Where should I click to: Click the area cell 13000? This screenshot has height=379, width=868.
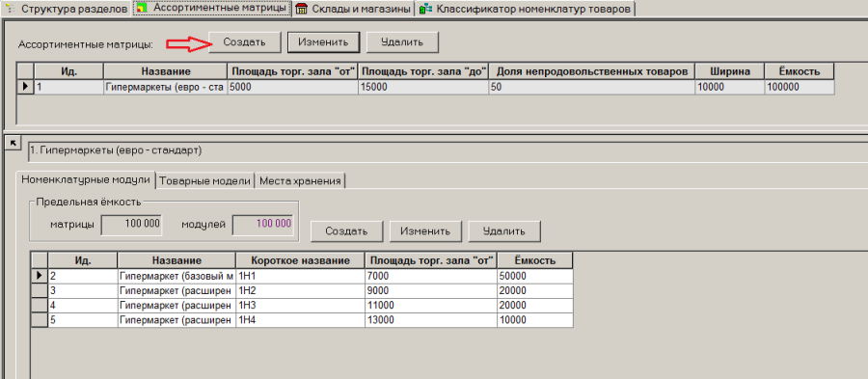tap(431, 320)
